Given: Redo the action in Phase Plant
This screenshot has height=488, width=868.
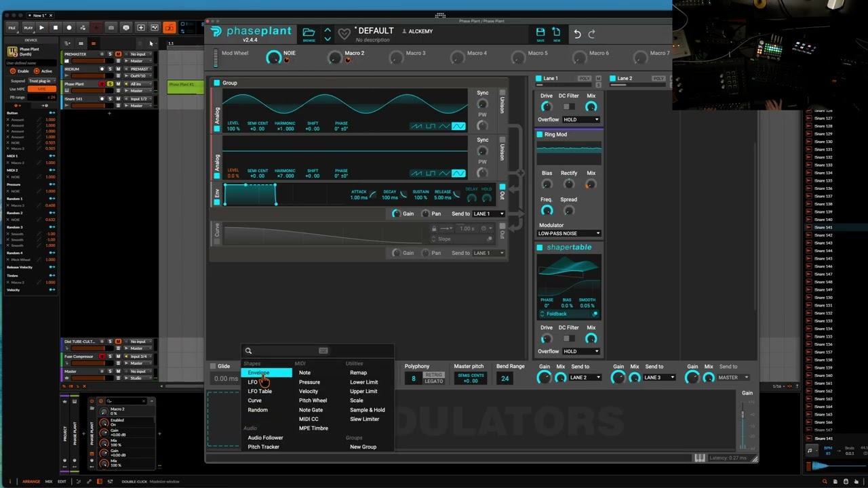Looking at the screenshot, I should pos(591,34).
